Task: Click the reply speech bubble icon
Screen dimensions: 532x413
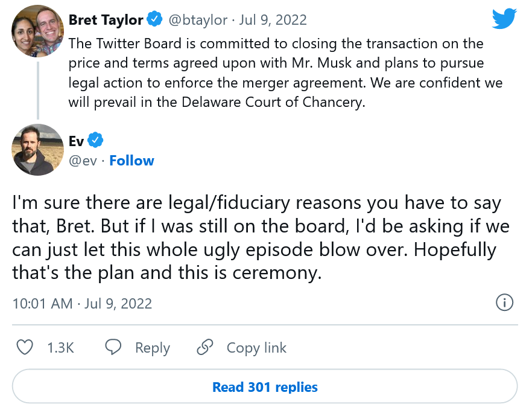Action: [114, 348]
